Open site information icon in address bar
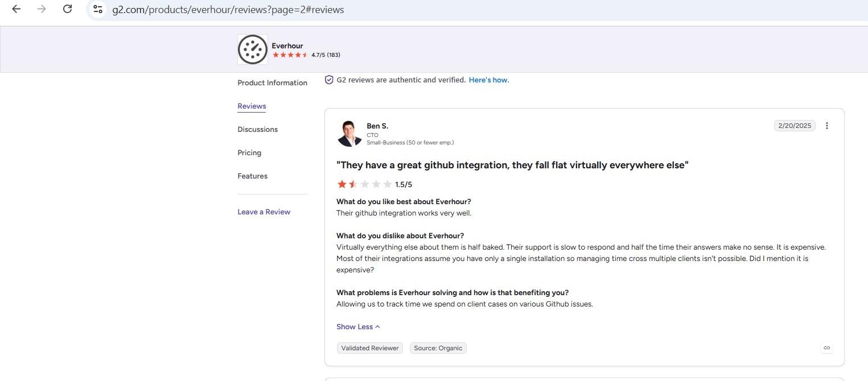 (98, 9)
